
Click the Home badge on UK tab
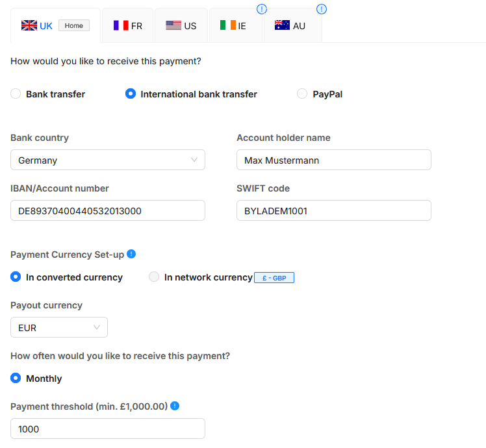pos(74,26)
